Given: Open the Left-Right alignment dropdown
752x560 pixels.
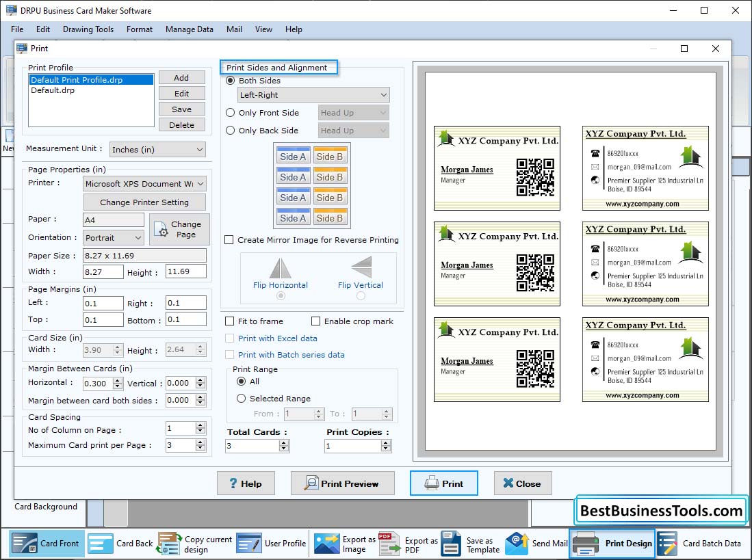Looking at the screenshot, I should (x=313, y=95).
